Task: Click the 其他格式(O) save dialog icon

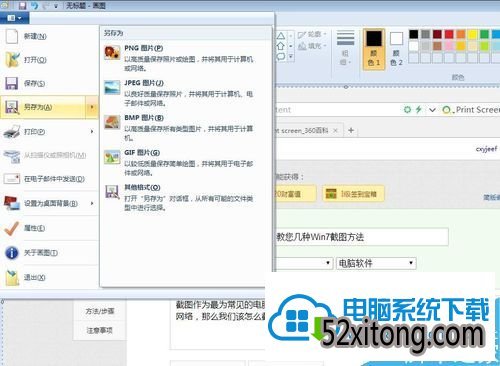Action: pyautogui.click(x=112, y=192)
